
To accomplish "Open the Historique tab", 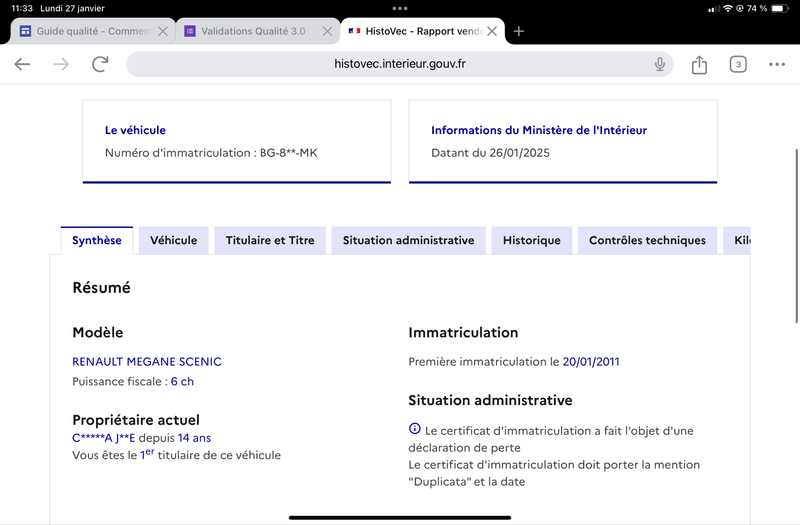I will 532,240.
